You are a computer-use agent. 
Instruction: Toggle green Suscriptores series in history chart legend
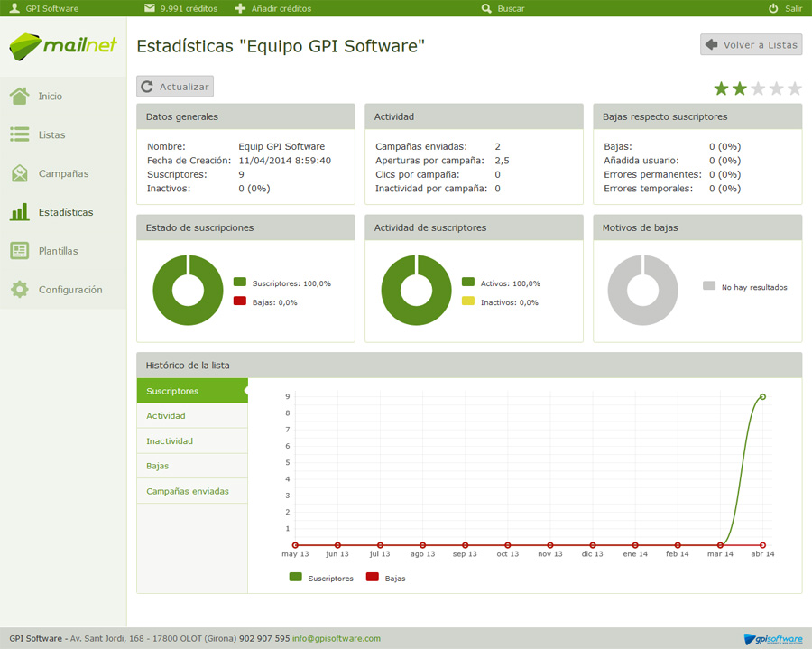pos(296,577)
